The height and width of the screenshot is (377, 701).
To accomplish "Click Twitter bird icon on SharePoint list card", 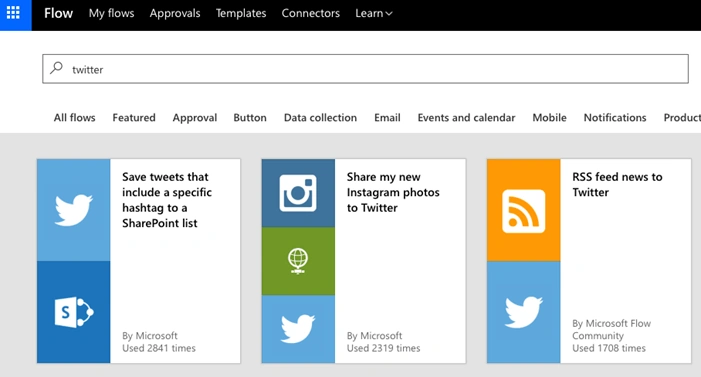I will tap(73, 210).
